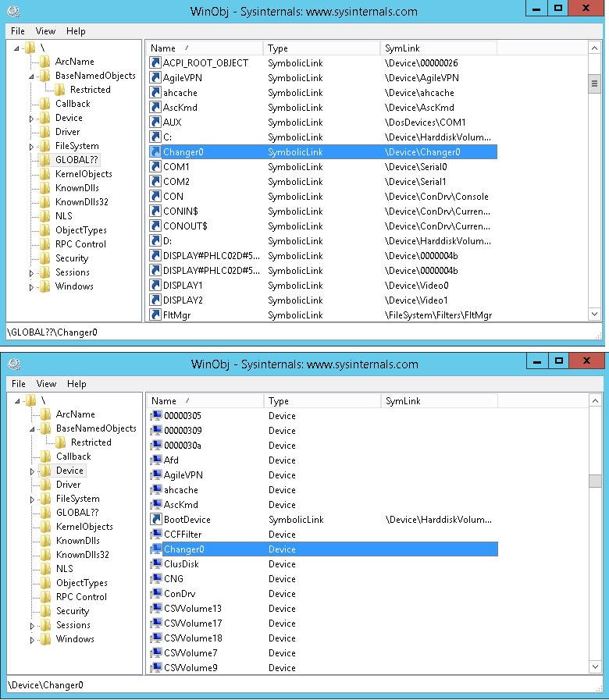The height and width of the screenshot is (700, 609).
Task: Expand FileSystem node in top window tree
Action: (x=31, y=147)
